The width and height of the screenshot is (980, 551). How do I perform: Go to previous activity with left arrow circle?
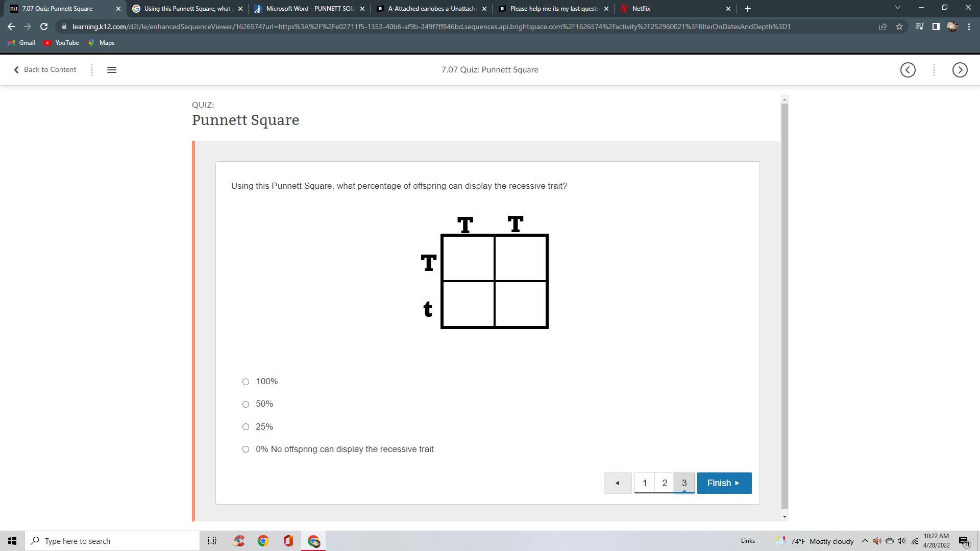[908, 70]
